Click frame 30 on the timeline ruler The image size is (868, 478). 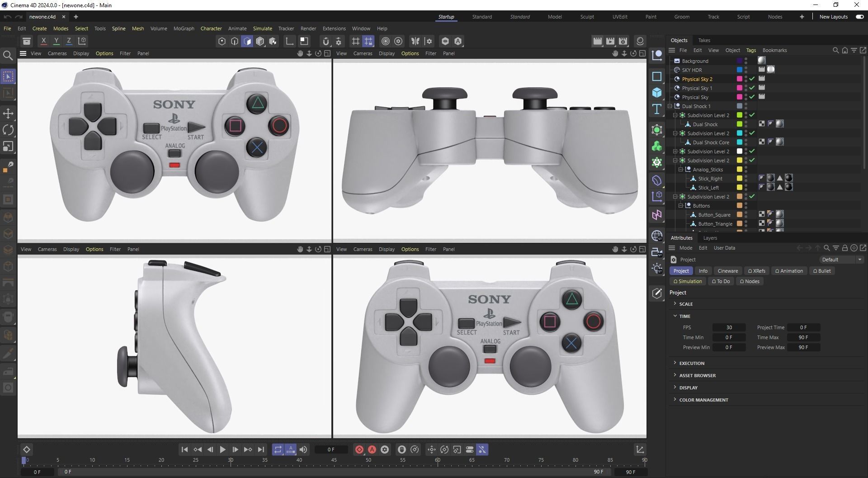[230, 460]
